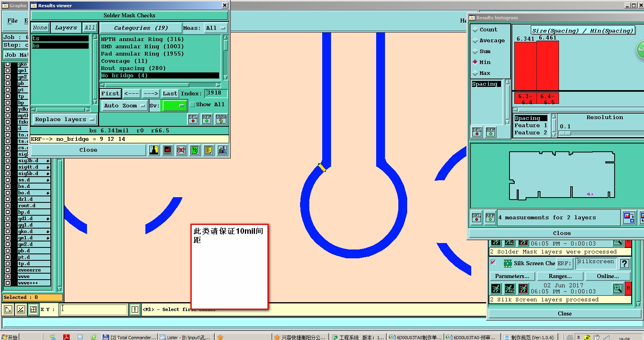Viewport: 644px width, 340px height.
Task: Select the Count radio button
Action: [475, 30]
